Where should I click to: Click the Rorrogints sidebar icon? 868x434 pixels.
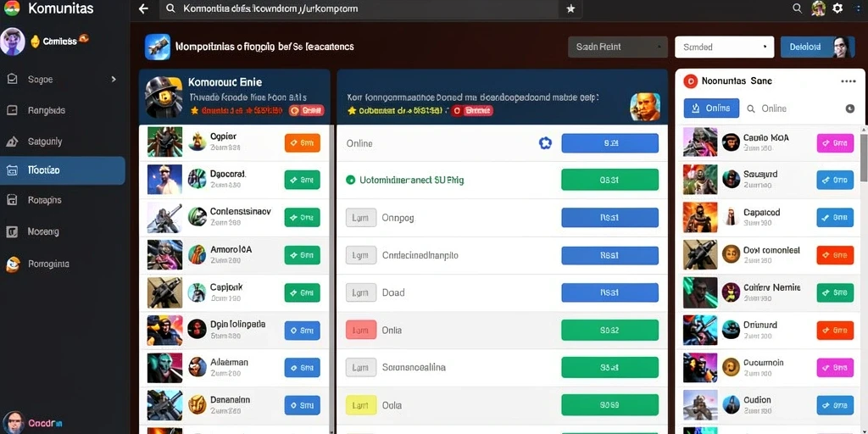[x=12, y=264]
